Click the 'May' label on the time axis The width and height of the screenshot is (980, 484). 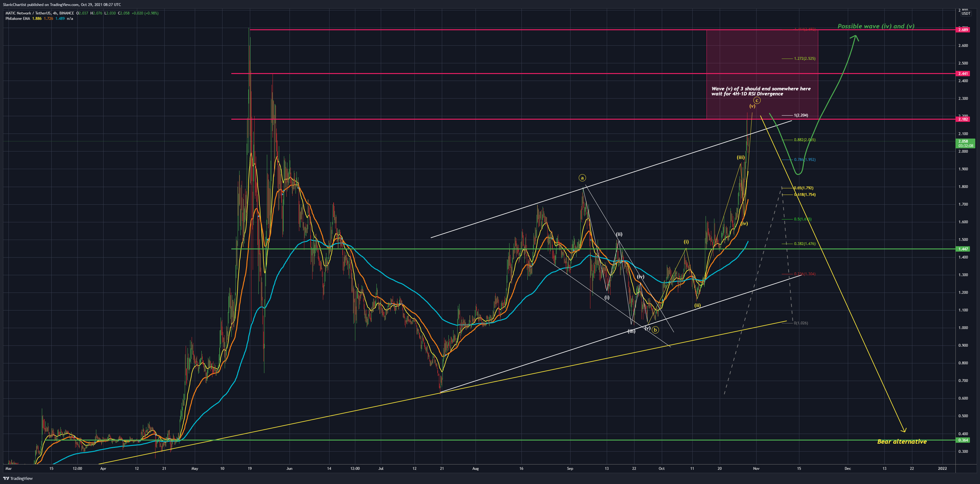195,468
